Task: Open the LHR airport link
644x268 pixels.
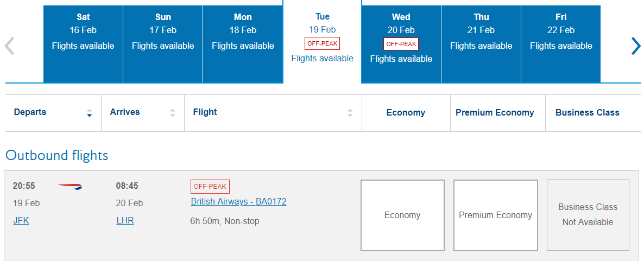Action: coord(125,220)
